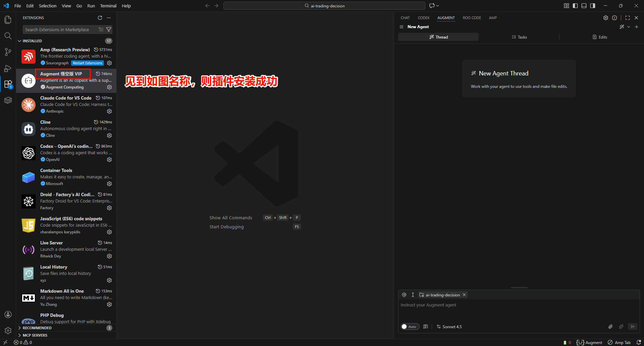Close the secondary side panel
This screenshot has height=346, width=644.
click(x=636, y=18)
